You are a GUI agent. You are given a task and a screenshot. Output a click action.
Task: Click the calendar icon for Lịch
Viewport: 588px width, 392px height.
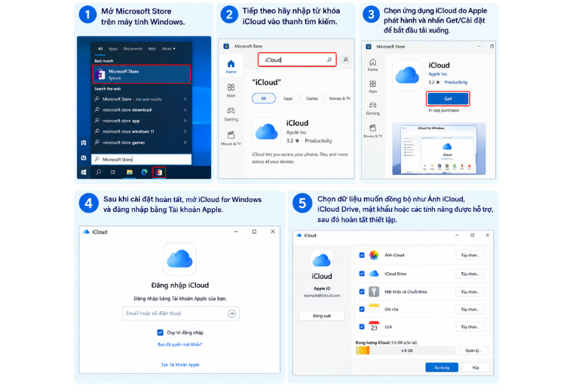374,326
